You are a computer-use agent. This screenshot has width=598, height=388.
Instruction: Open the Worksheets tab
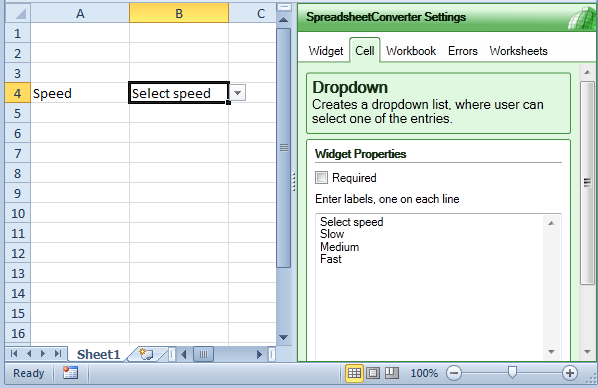pyautogui.click(x=518, y=51)
